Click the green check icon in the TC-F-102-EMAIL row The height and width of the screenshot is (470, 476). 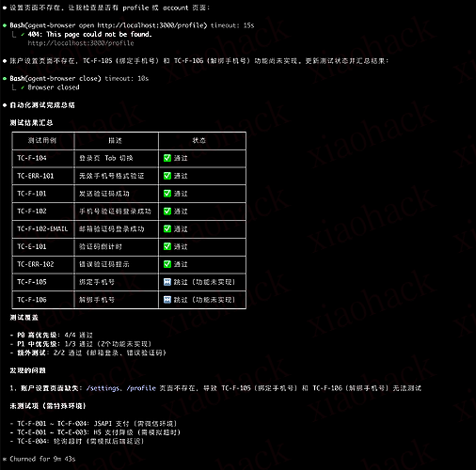pyautogui.click(x=167, y=228)
